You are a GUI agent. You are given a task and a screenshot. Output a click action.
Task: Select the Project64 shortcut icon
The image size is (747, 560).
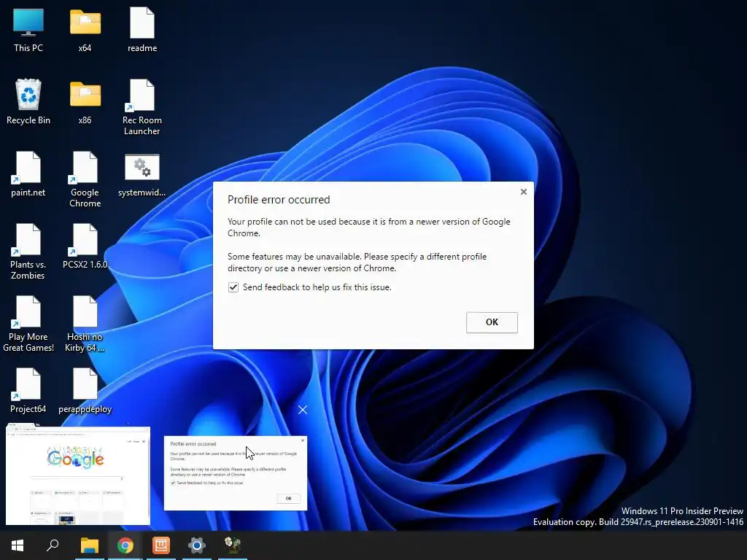tap(28, 391)
